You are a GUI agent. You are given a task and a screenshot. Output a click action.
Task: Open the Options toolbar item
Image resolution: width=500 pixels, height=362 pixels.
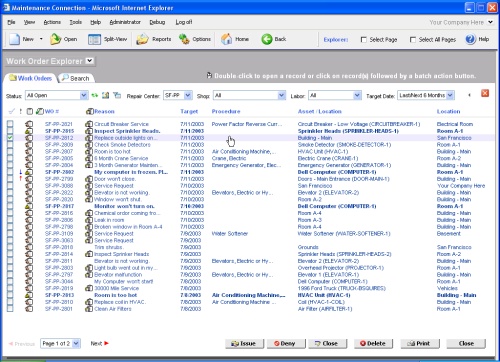(195, 39)
